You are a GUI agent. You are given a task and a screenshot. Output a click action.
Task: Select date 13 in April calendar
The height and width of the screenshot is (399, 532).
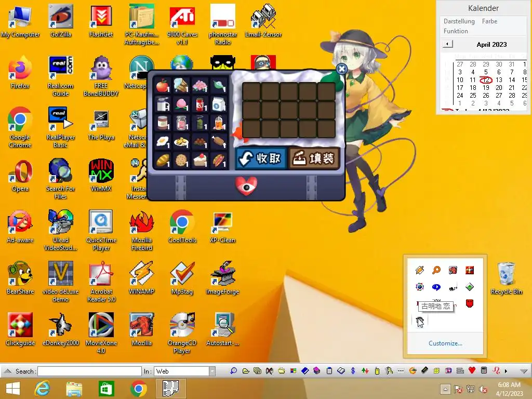pyautogui.click(x=499, y=79)
